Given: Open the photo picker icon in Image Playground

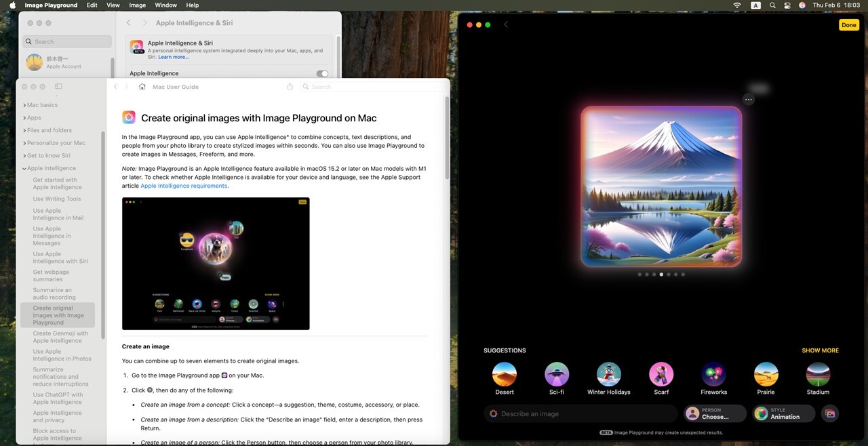Looking at the screenshot, I should pos(829,413).
